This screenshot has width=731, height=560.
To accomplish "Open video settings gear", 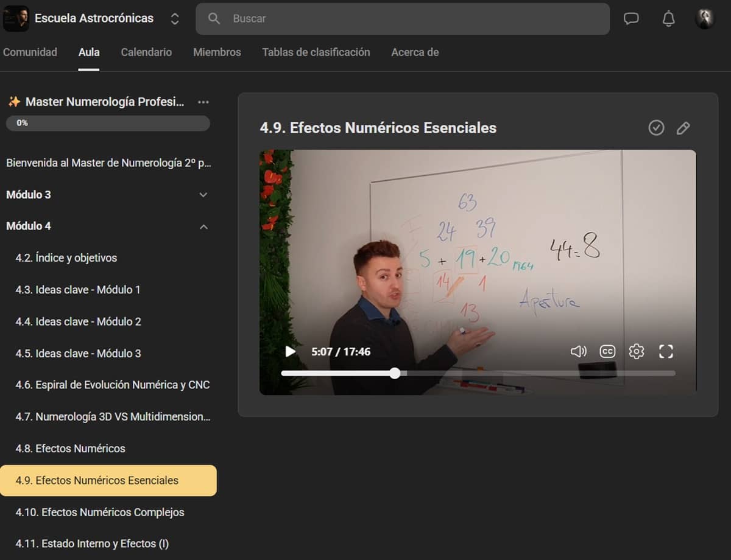I will coord(637,351).
